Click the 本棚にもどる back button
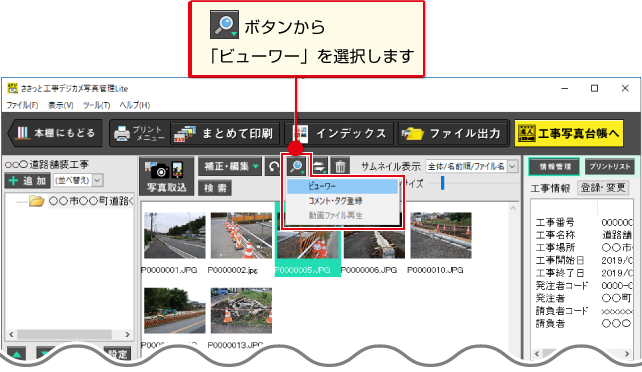 click(x=55, y=133)
